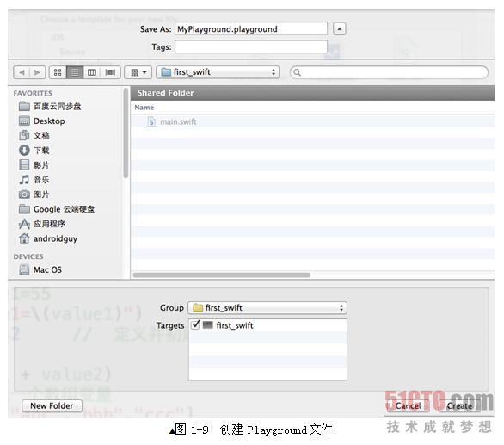Click the Shared Folder header bar

pos(312,93)
